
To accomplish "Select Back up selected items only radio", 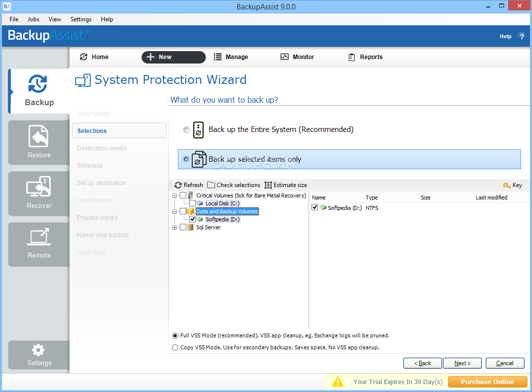I will tap(186, 159).
